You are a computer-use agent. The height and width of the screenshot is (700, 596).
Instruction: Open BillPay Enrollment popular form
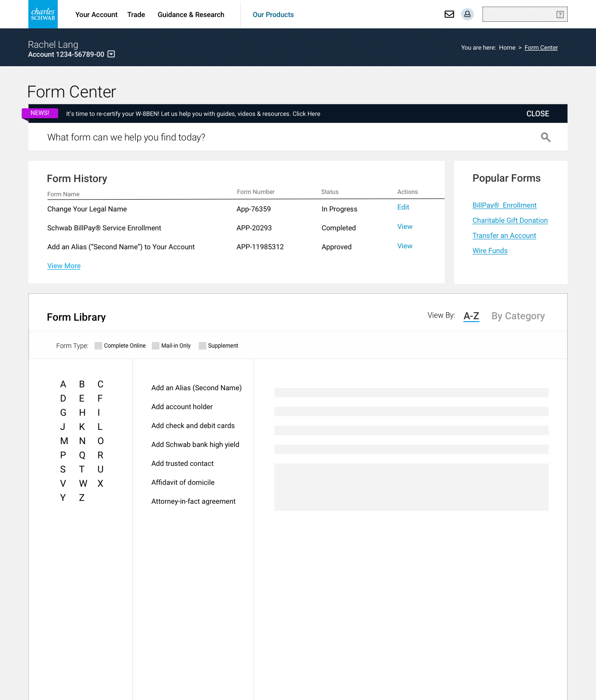pyautogui.click(x=505, y=205)
